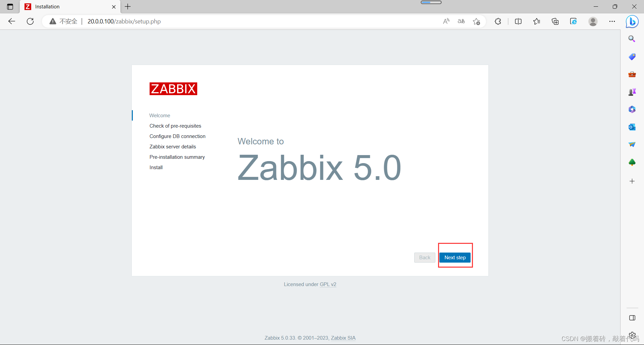Image resolution: width=644 pixels, height=345 pixels.
Task: Click the address bar URL
Action: click(x=124, y=21)
